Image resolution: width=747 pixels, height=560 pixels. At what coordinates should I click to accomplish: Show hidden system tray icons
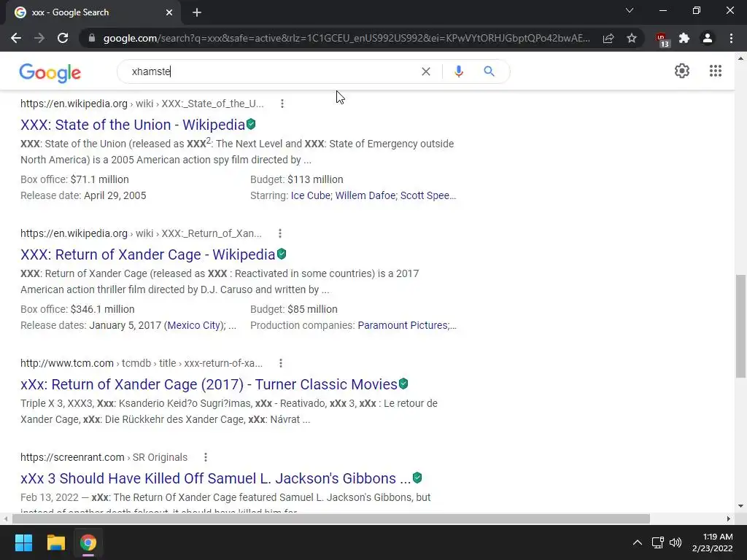coord(637,542)
